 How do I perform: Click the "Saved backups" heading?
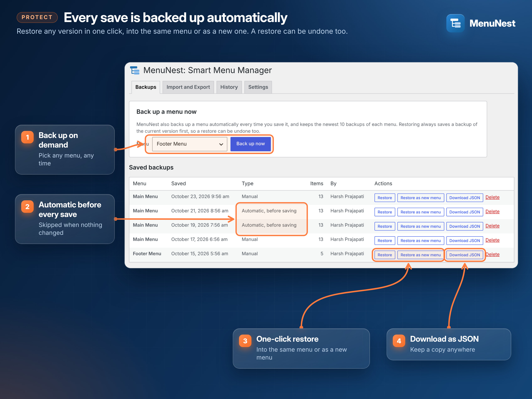coord(151,167)
